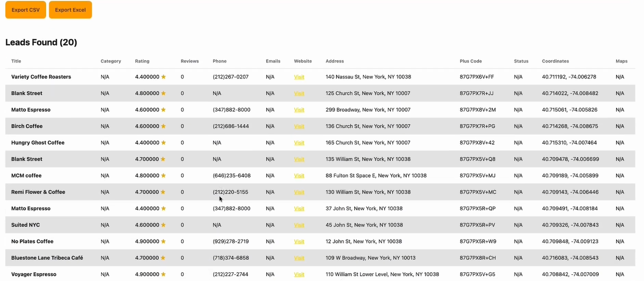Click address 88 Fulton St Space E
Screen dimensions: 644x281
coord(376,176)
